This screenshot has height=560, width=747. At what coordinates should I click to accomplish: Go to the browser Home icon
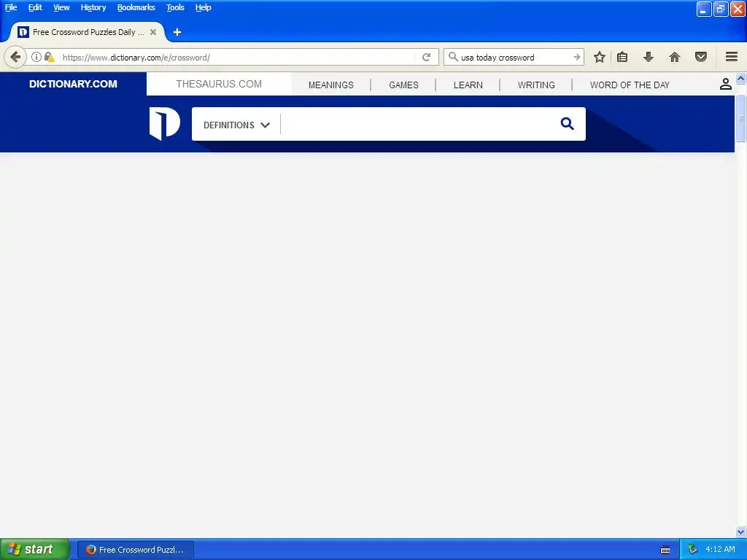click(x=675, y=57)
